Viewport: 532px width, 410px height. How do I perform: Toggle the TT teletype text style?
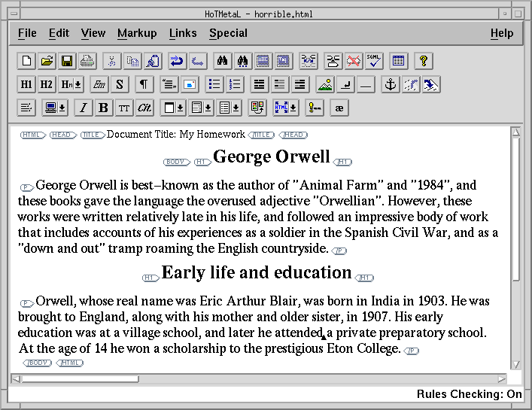pyautogui.click(x=124, y=108)
